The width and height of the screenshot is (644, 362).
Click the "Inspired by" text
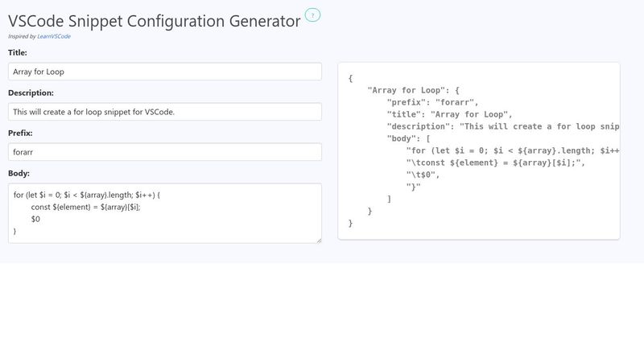(x=22, y=36)
